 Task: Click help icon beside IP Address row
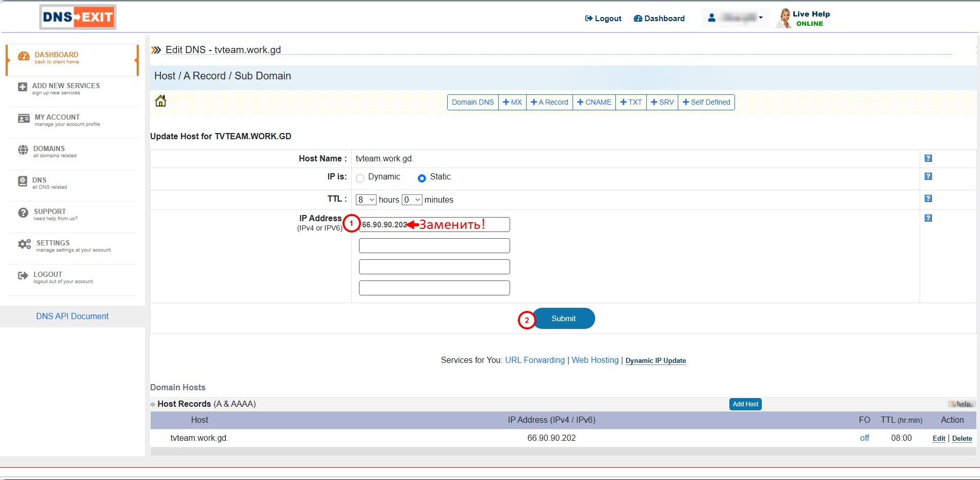928,218
